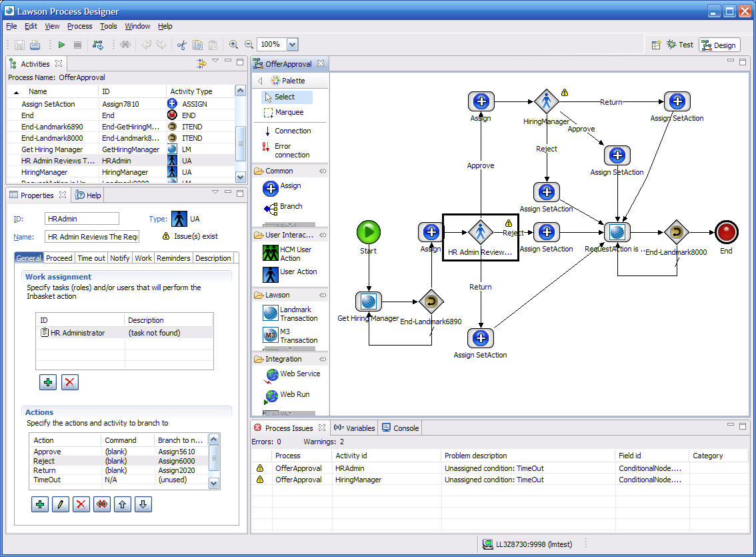Run the process with the green play icon
Image resolution: width=756 pixels, height=557 pixels.
[x=61, y=45]
